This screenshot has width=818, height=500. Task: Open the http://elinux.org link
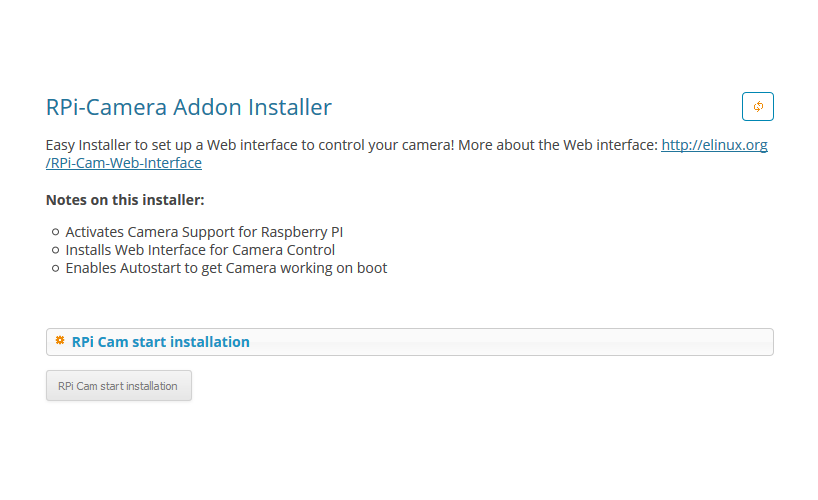pyautogui.click(x=714, y=145)
